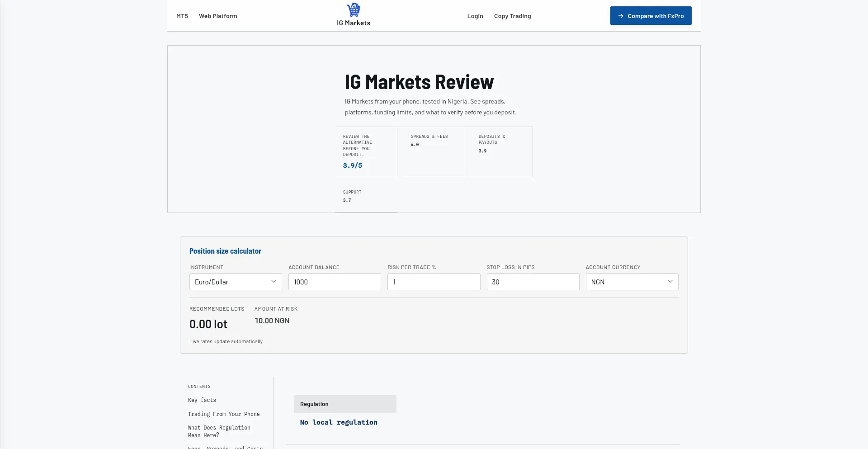
Task: Click the overall 3.9/5 rating card
Action: 366,152
